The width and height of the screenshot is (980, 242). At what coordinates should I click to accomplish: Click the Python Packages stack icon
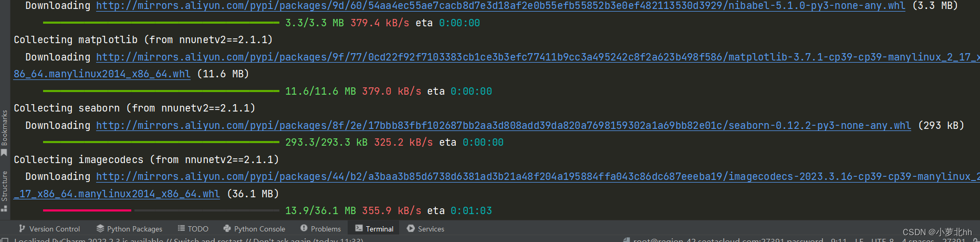click(100, 228)
